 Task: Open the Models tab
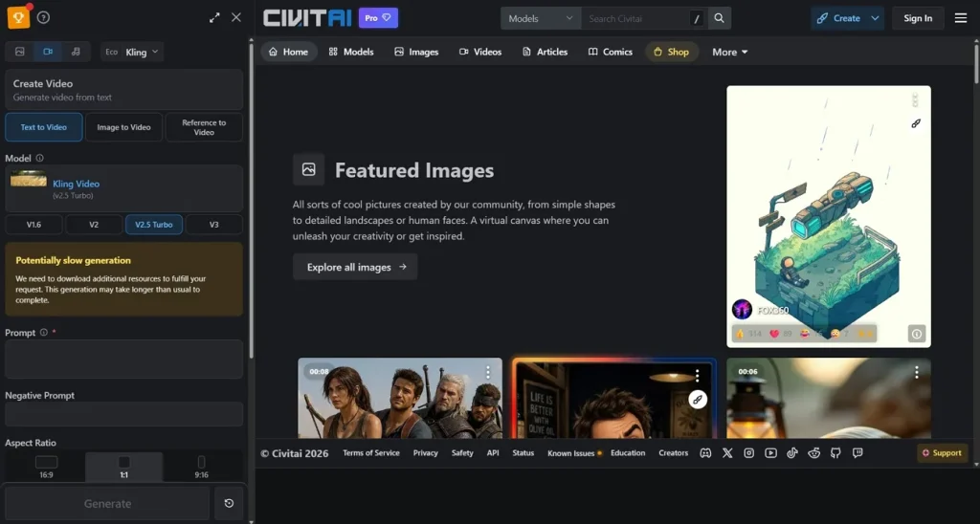point(351,52)
